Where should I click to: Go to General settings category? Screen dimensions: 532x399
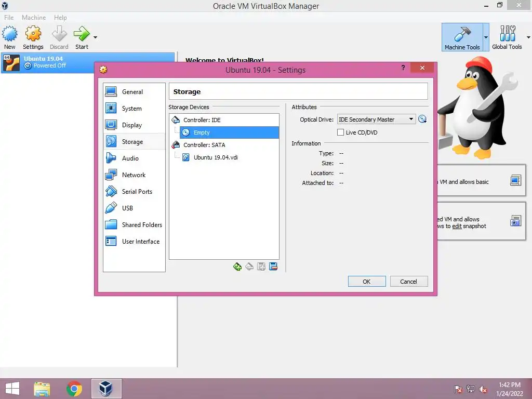pyautogui.click(x=134, y=91)
